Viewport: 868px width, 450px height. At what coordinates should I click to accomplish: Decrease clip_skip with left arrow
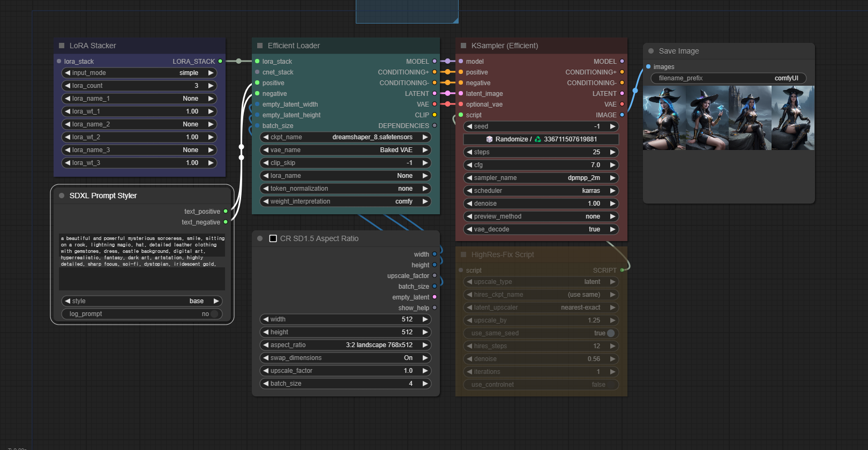tap(266, 163)
